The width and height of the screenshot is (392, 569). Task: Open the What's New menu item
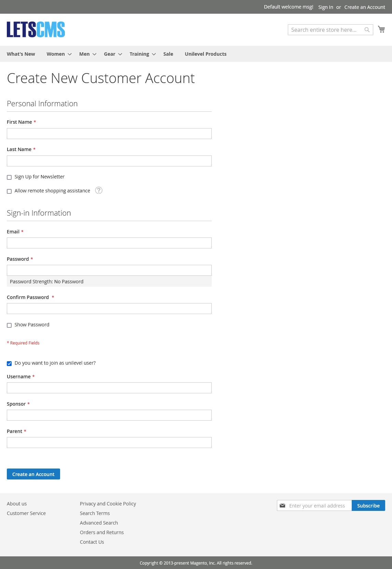coord(21,54)
